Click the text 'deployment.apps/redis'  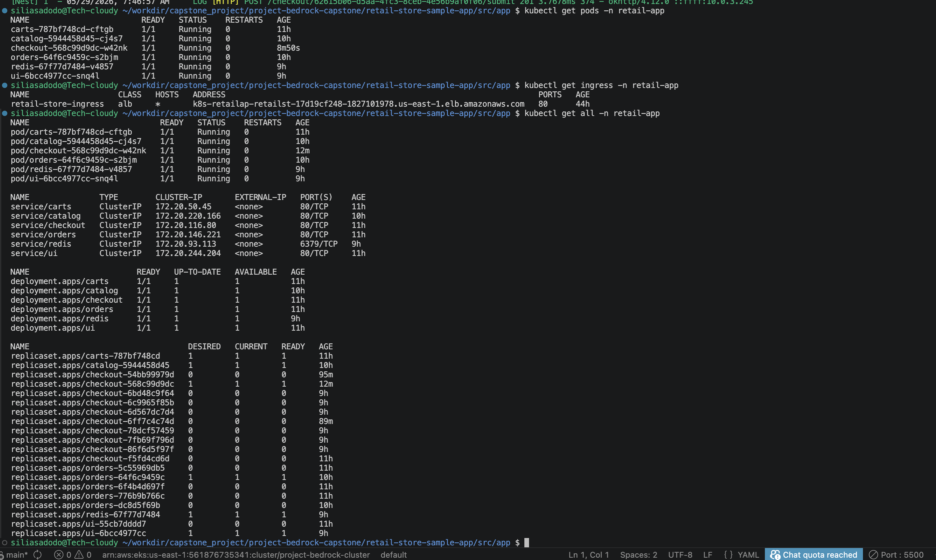pos(59,318)
